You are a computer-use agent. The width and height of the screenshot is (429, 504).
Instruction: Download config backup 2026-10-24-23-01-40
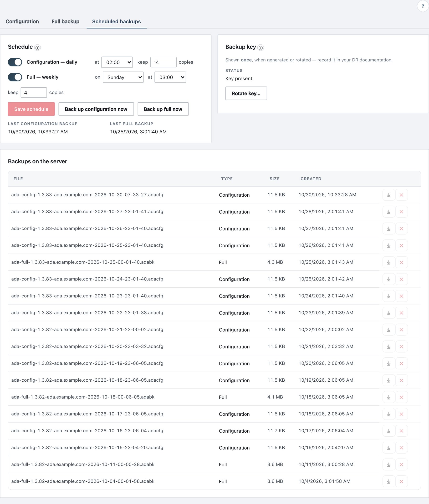pyautogui.click(x=389, y=279)
